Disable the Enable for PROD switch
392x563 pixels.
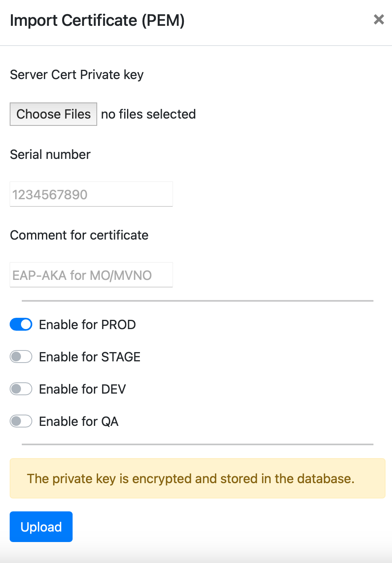[x=21, y=325]
